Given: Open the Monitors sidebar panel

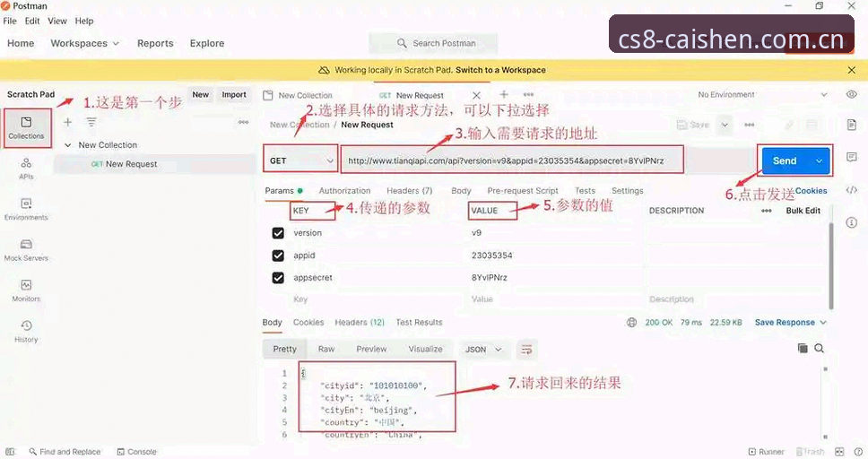Looking at the screenshot, I should 26,290.
